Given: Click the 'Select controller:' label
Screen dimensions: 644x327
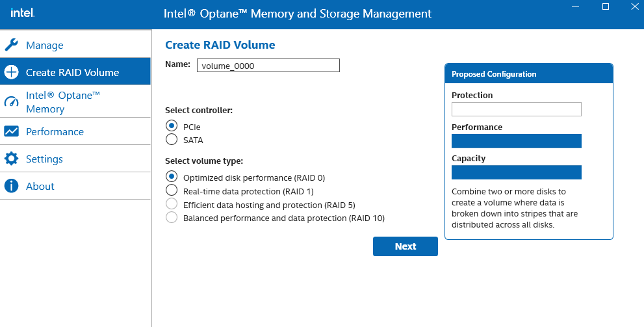Looking at the screenshot, I should click(199, 110).
